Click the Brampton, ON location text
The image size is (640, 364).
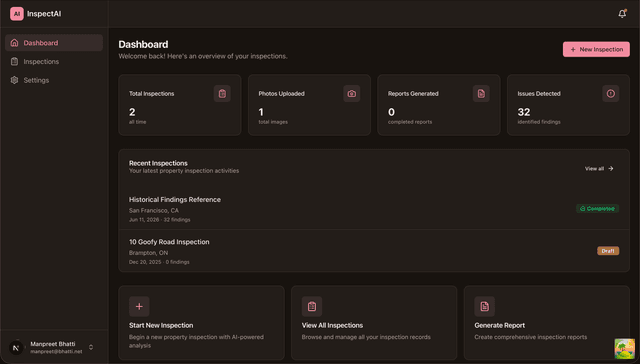149,253
